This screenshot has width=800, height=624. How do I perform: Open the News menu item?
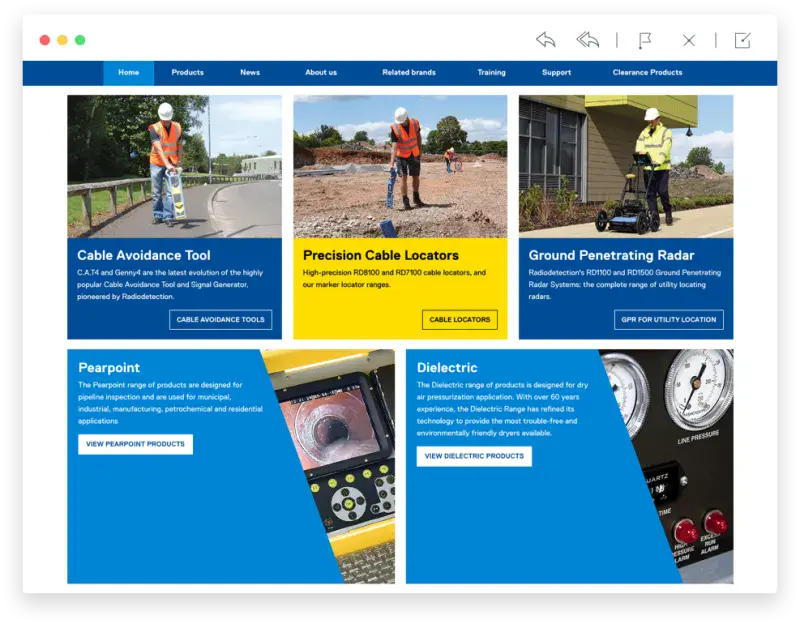pos(250,72)
